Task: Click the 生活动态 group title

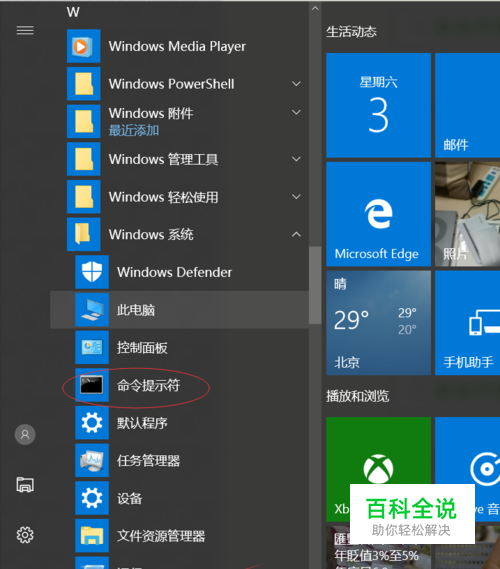Action: click(351, 32)
